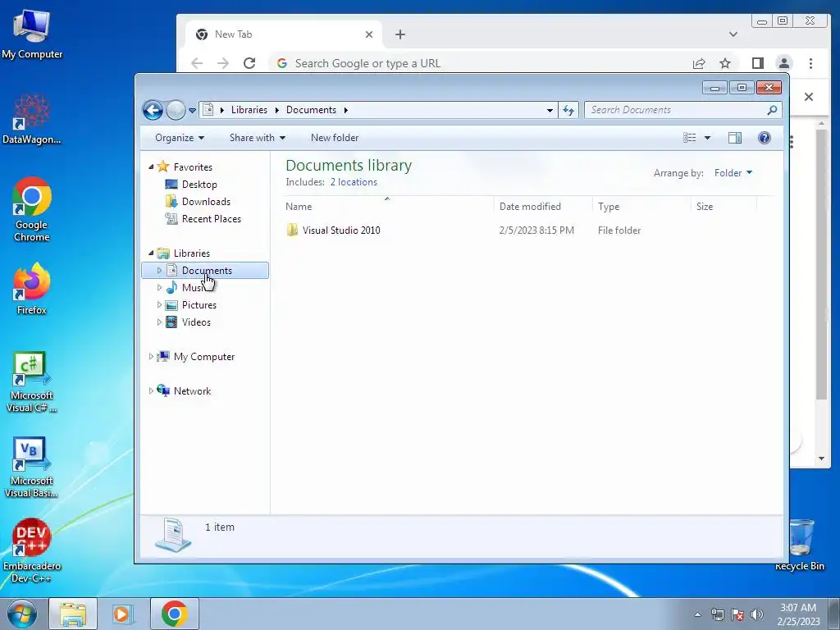Go back in Explorer navigation

pyautogui.click(x=153, y=111)
